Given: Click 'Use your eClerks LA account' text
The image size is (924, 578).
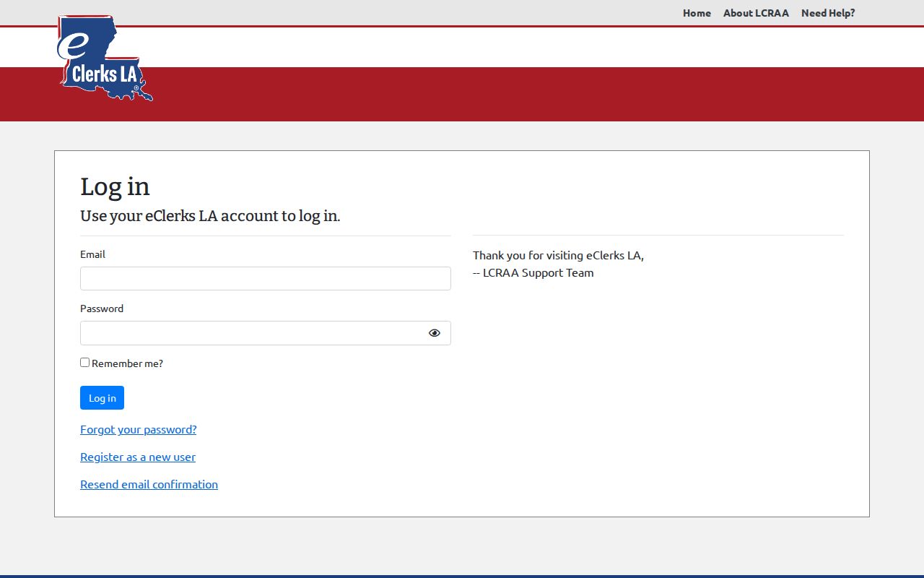Looking at the screenshot, I should coord(210,216).
